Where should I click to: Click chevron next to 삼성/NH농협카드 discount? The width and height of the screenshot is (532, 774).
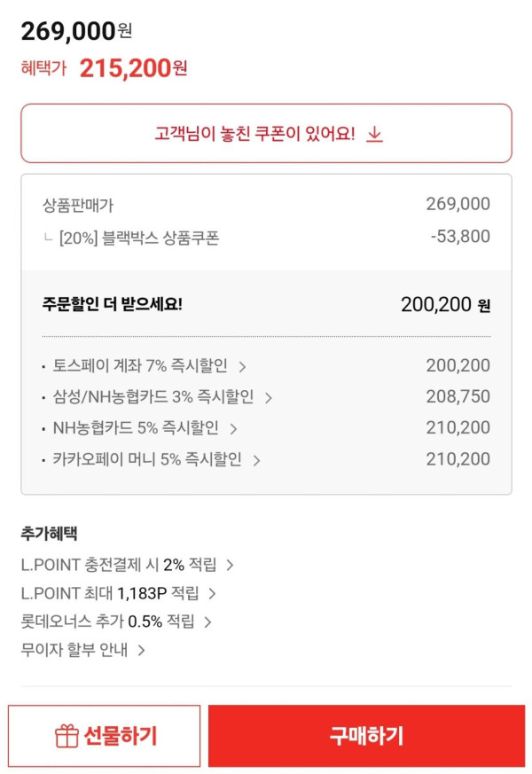point(268,397)
